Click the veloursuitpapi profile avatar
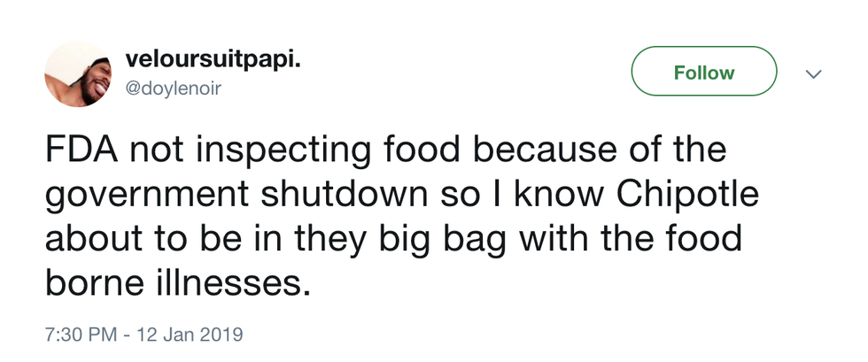 point(78,73)
